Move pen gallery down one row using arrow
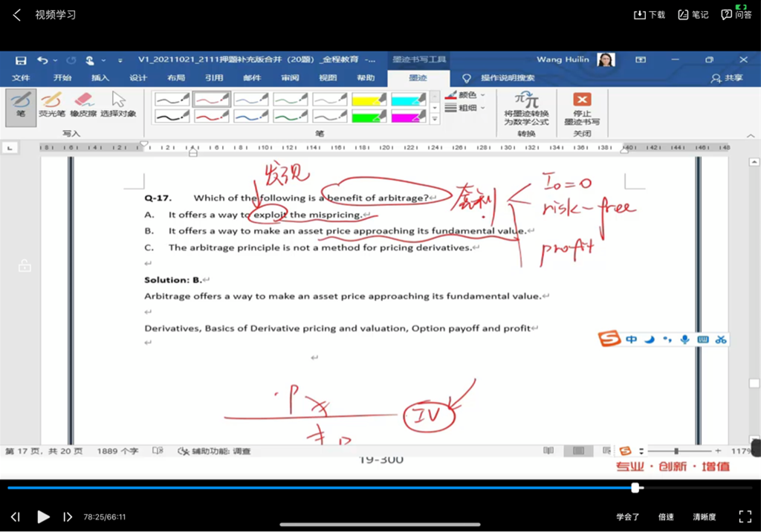Screen dimensions: 761x532 tap(435, 108)
